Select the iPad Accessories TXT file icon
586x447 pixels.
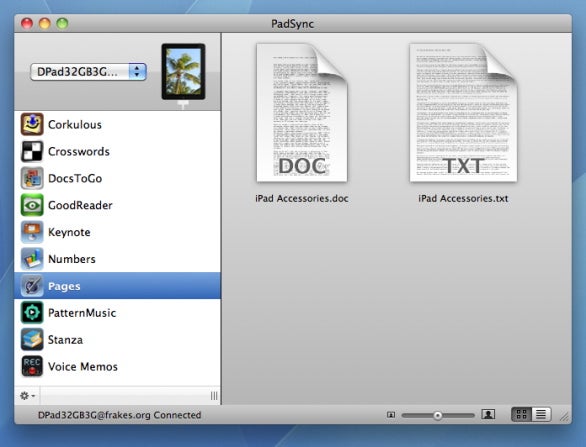tap(463, 113)
